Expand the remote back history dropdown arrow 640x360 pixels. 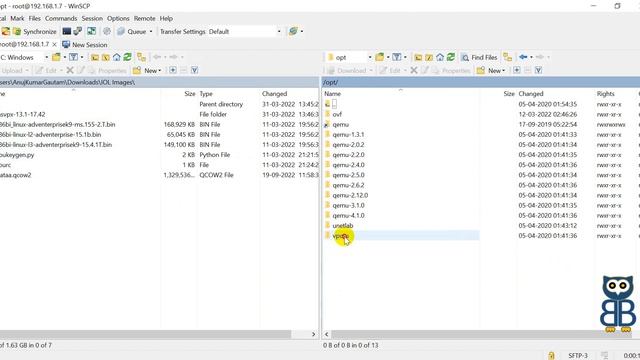click(531, 58)
